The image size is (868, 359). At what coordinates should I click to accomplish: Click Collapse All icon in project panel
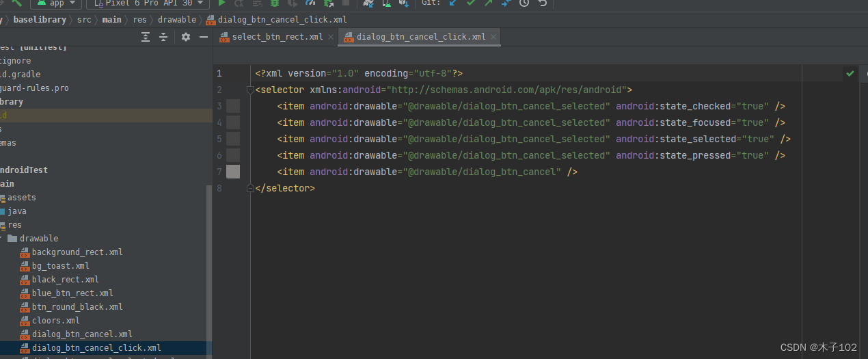coord(163,37)
